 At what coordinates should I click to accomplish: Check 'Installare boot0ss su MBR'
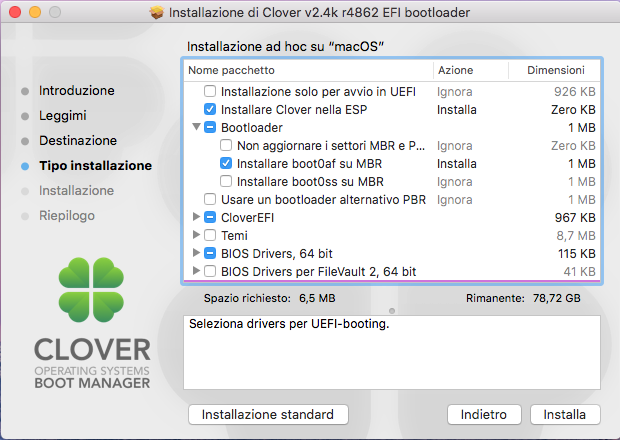click(x=226, y=181)
